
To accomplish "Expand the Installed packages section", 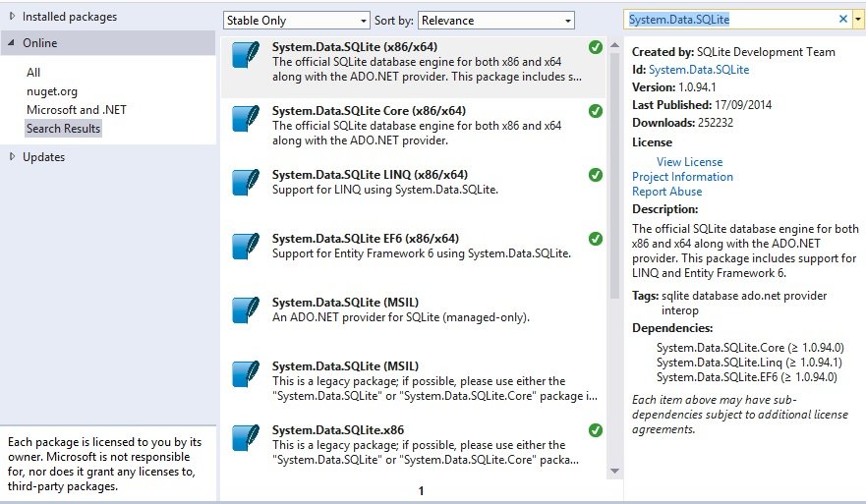I will tap(12, 17).
